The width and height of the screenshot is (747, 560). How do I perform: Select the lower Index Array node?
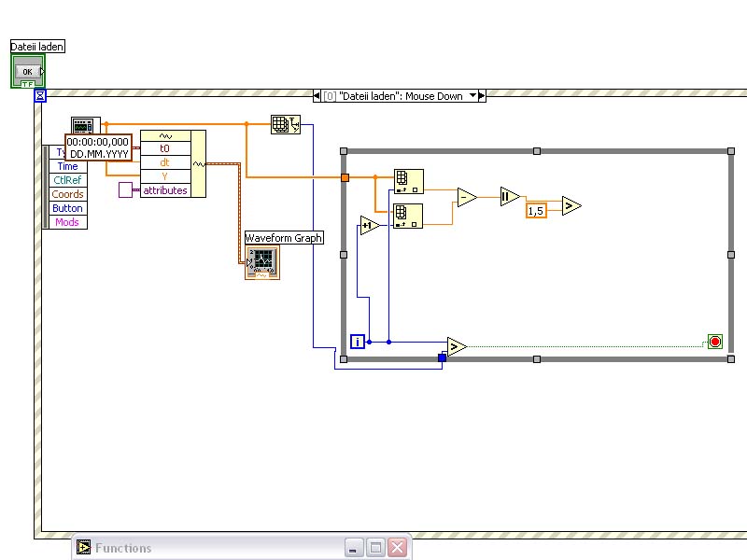(x=408, y=216)
